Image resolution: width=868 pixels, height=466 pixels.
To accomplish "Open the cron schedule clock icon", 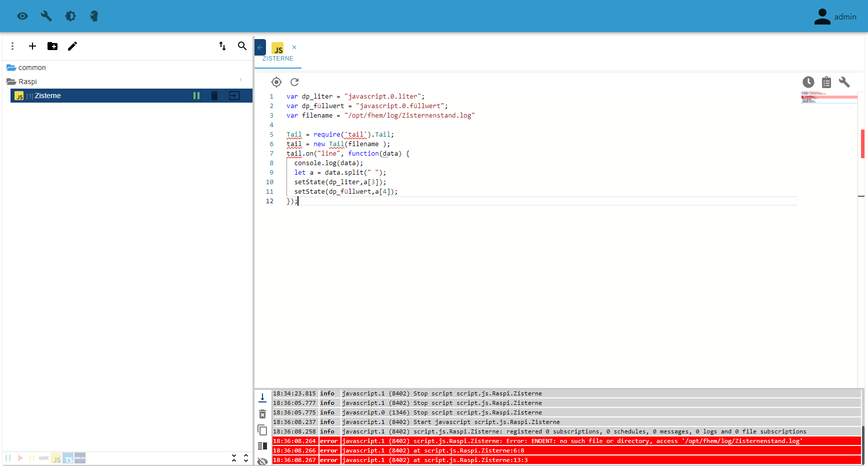I will tap(808, 82).
